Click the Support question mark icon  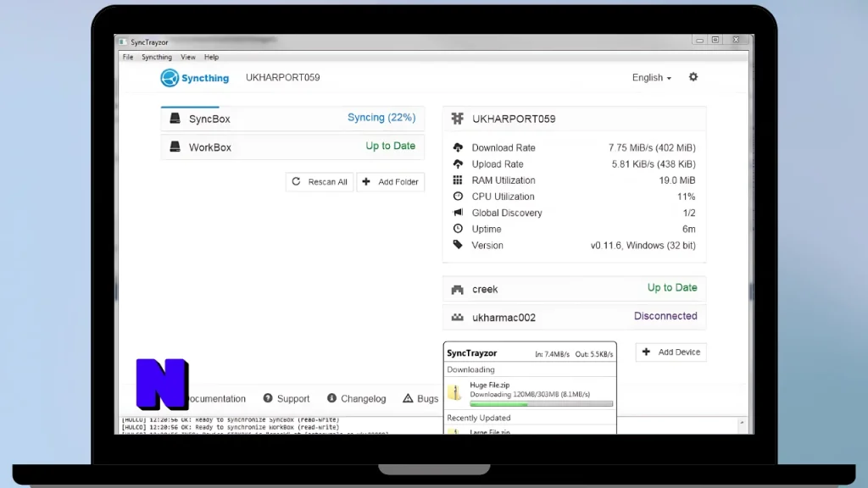click(268, 398)
